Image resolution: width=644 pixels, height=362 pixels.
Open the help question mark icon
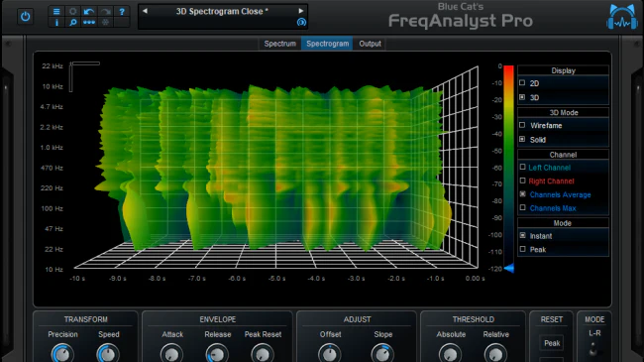122,12
